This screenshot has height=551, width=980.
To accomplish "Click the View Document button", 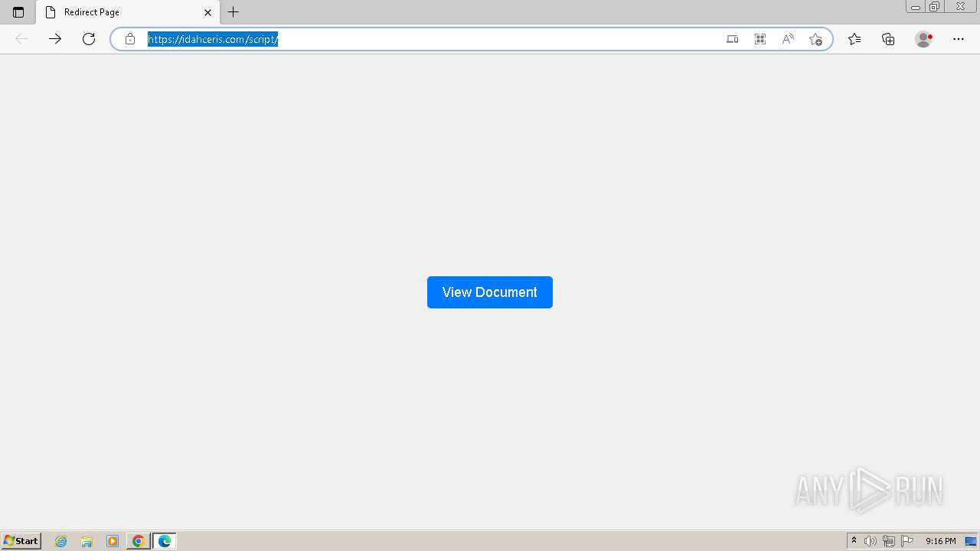I will tap(490, 292).
